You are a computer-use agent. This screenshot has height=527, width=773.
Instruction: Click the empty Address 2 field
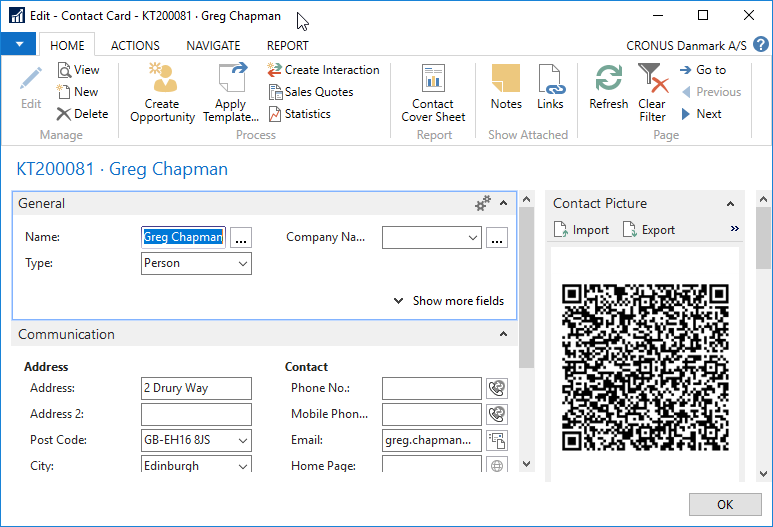coord(196,415)
